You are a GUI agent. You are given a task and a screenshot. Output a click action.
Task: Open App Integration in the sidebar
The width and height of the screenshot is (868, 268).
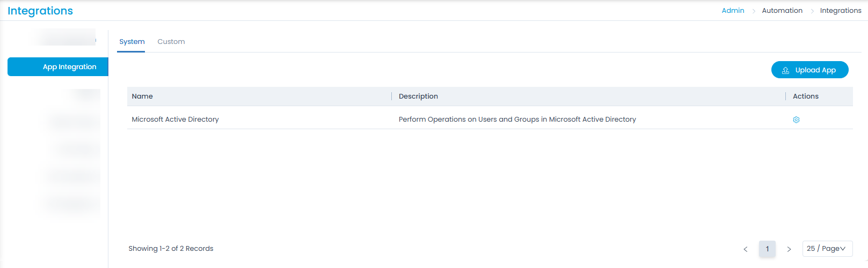[58, 67]
